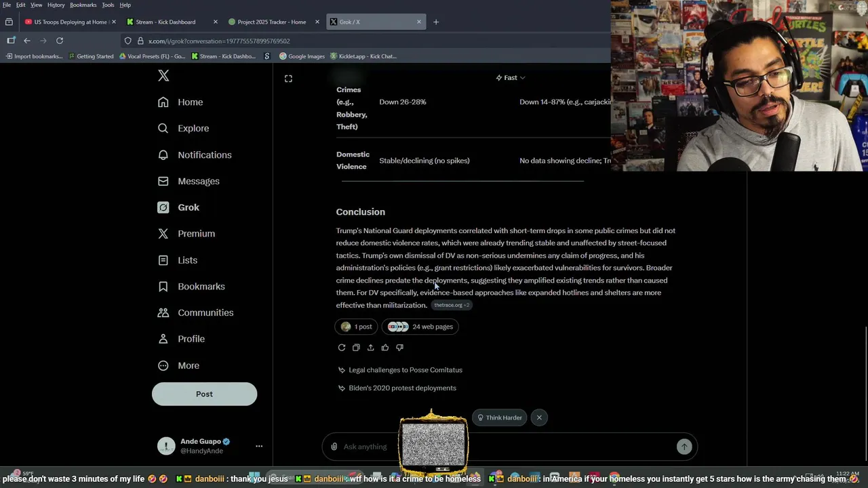
Task: Click the x.com address bar
Action: pyautogui.click(x=366, y=41)
